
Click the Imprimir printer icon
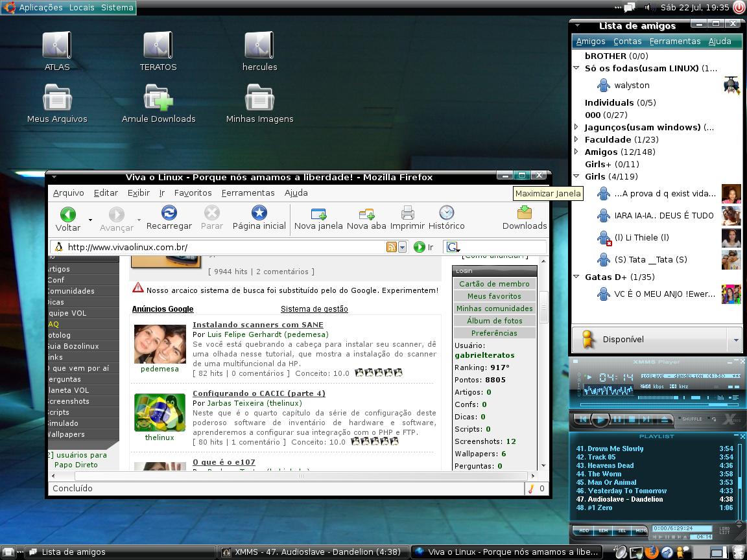(407, 213)
